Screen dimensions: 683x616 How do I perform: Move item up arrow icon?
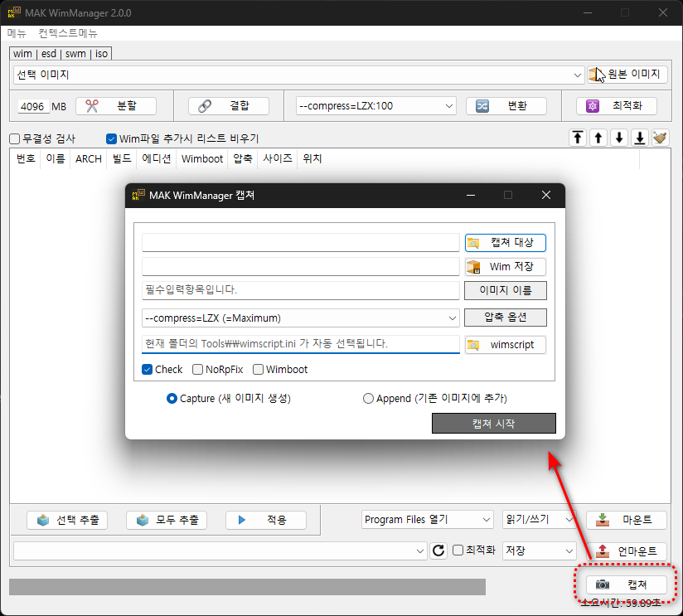pos(598,138)
